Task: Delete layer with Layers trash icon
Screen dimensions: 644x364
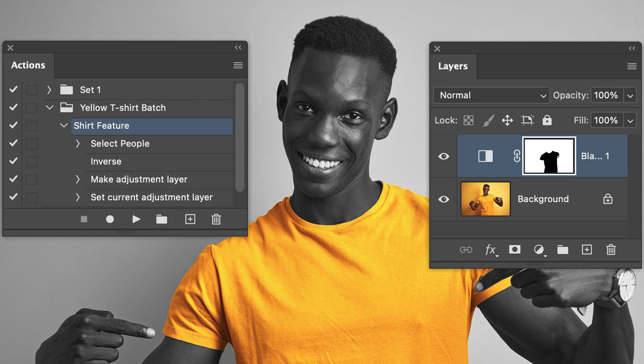Action: pyautogui.click(x=611, y=250)
